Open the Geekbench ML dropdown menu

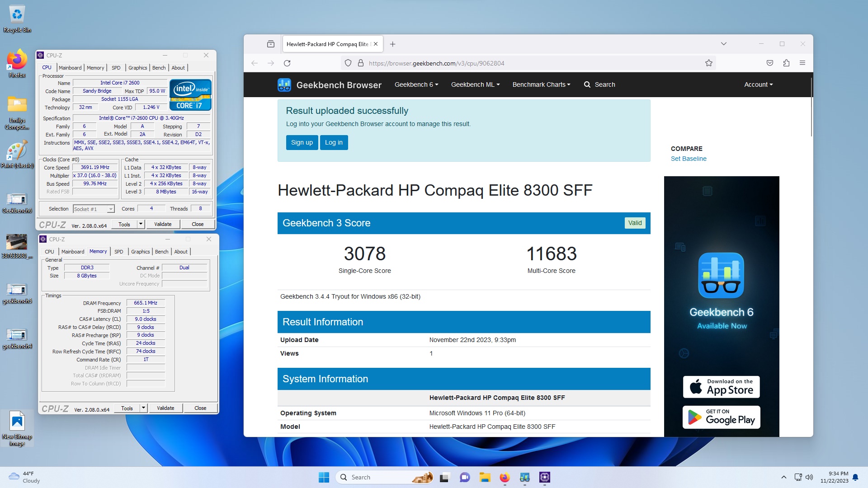click(475, 84)
